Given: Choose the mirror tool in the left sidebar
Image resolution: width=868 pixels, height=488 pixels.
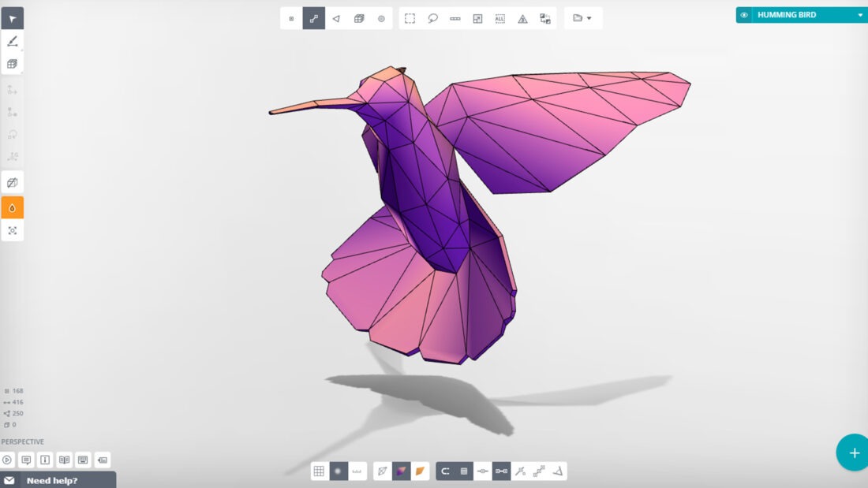Looking at the screenshot, I should point(12,181).
